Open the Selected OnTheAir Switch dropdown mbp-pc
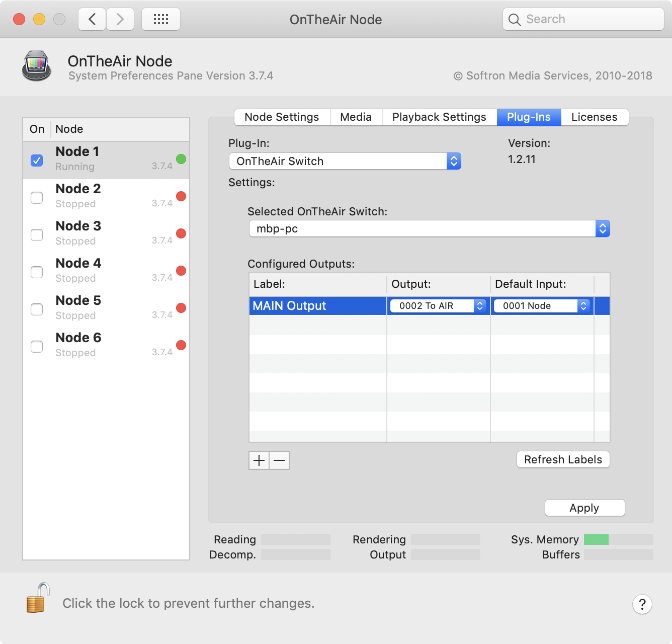 430,228
